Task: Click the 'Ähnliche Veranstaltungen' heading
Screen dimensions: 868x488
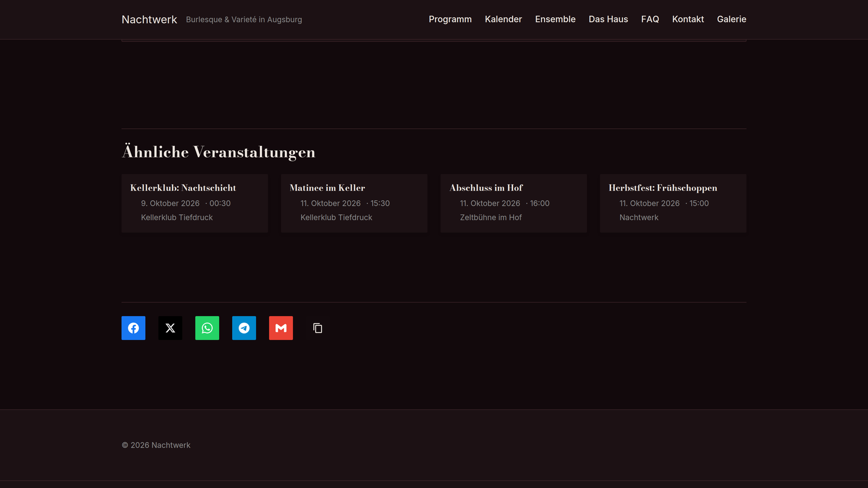Action: tap(219, 152)
